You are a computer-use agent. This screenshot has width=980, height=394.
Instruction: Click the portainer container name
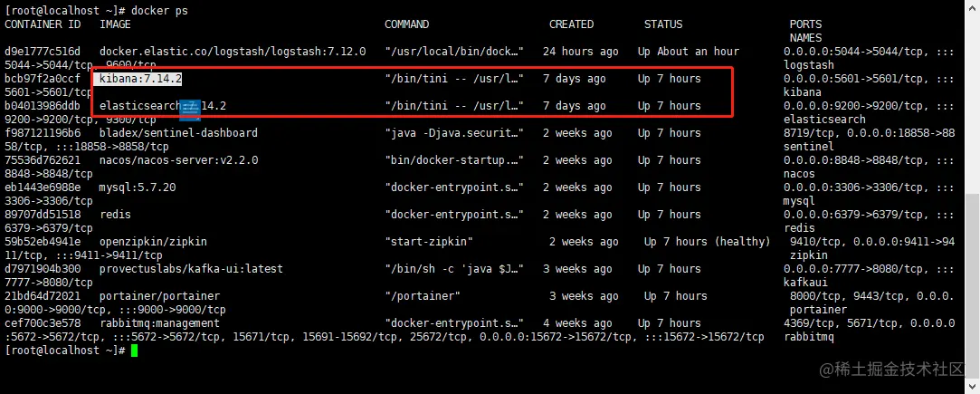point(818,310)
